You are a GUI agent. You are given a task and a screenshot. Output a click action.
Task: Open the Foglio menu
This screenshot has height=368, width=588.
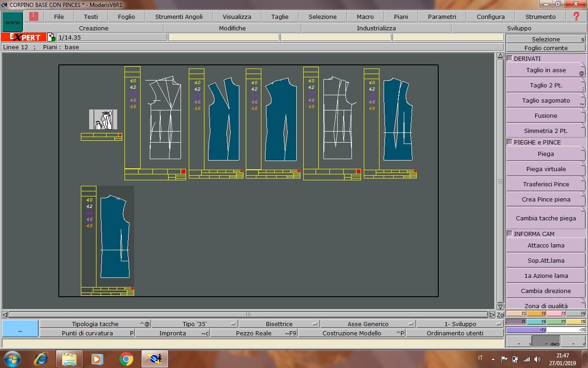[x=126, y=17]
